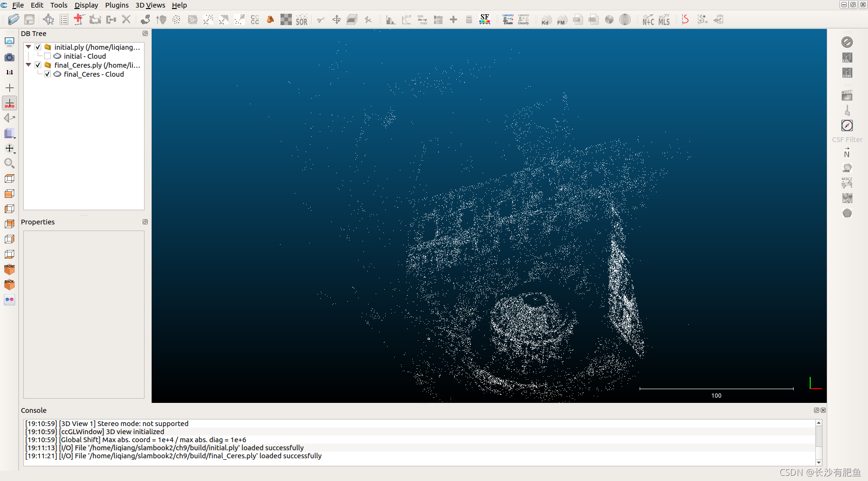Image resolution: width=868 pixels, height=481 pixels.
Task: Set the BACK cube view
Action: pyautogui.click(x=9, y=285)
